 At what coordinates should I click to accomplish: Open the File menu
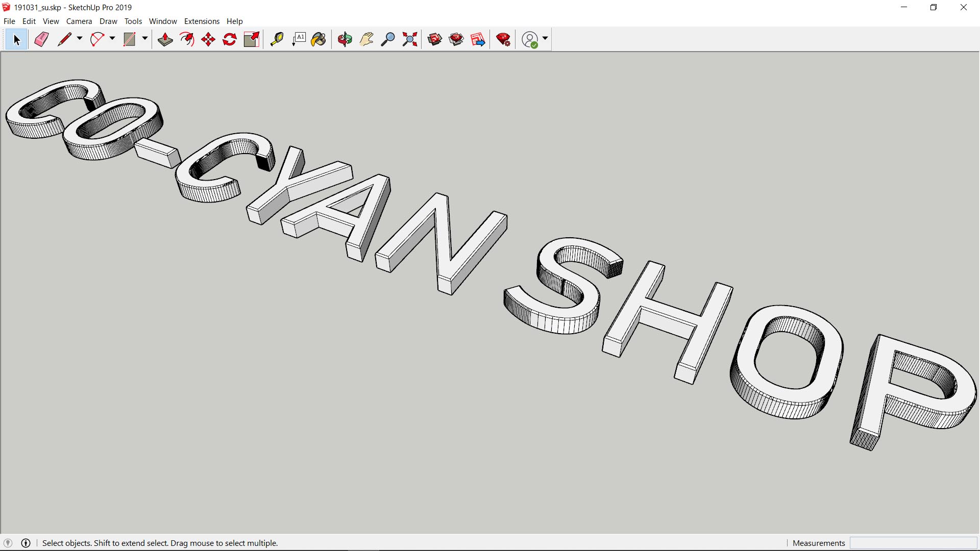click(9, 21)
